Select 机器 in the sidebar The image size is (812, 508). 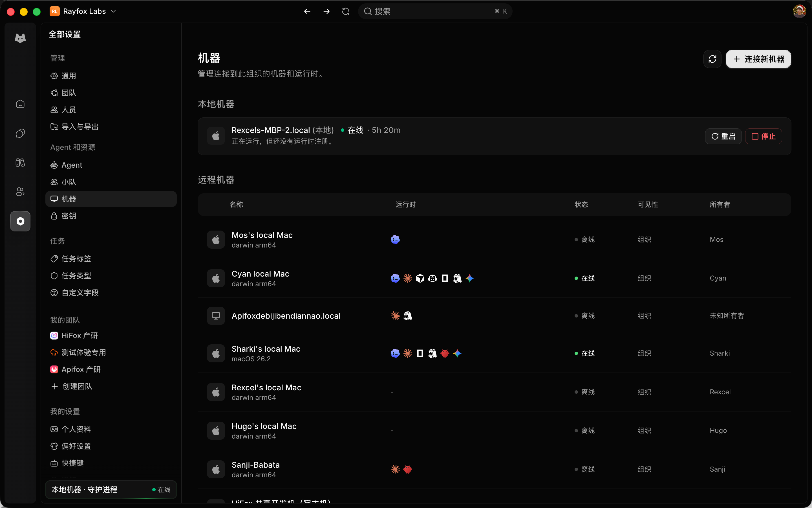(x=111, y=199)
